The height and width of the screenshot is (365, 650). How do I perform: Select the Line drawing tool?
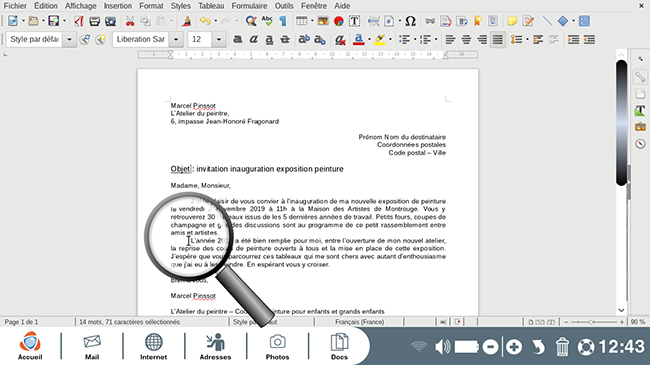point(547,21)
